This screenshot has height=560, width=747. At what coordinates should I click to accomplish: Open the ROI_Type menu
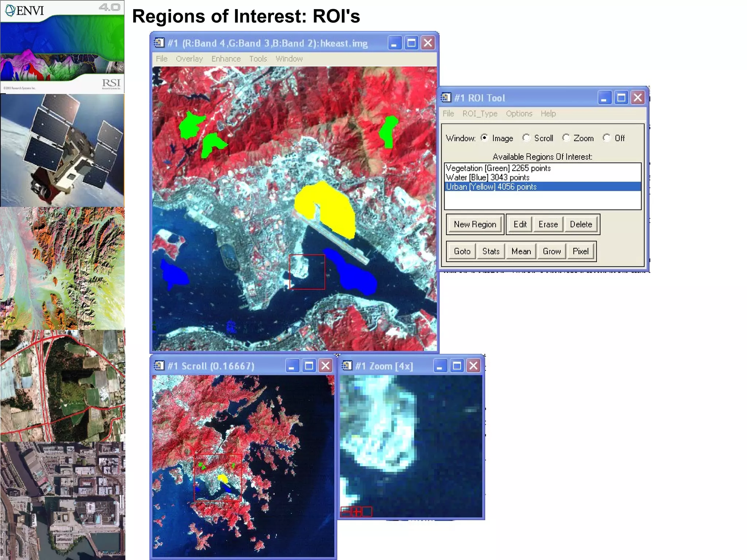(x=480, y=114)
